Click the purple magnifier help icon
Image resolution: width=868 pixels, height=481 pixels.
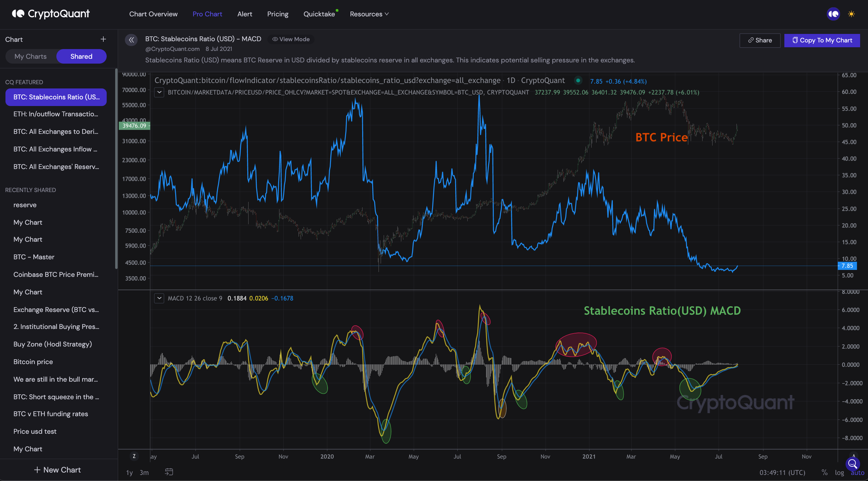pos(853,464)
